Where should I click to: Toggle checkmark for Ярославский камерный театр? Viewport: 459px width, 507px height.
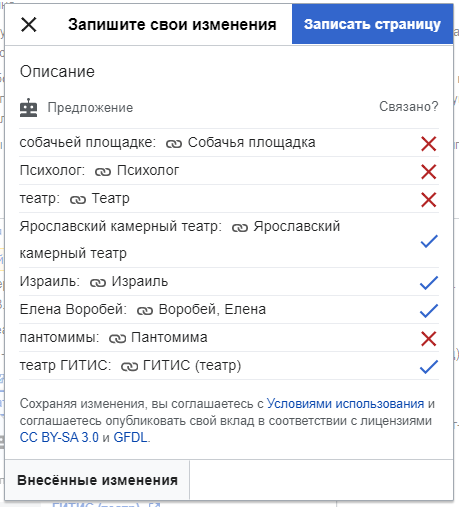point(429,241)
